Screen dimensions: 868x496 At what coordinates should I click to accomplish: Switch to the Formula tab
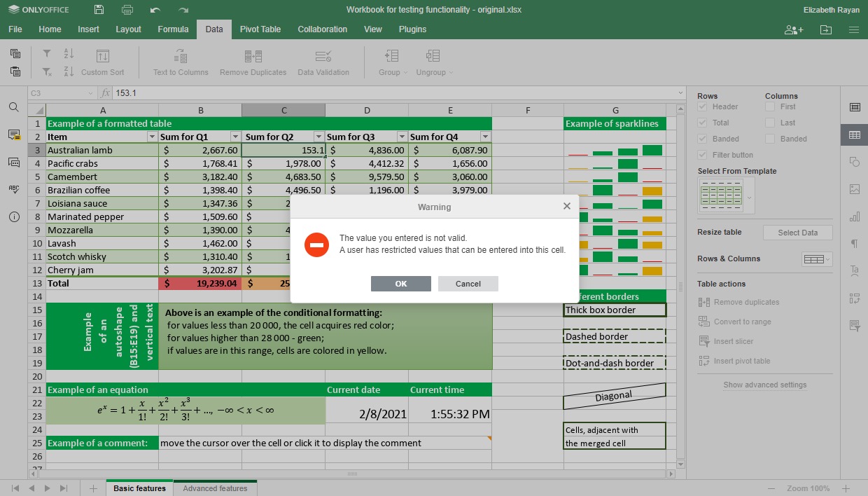[173, 29]
